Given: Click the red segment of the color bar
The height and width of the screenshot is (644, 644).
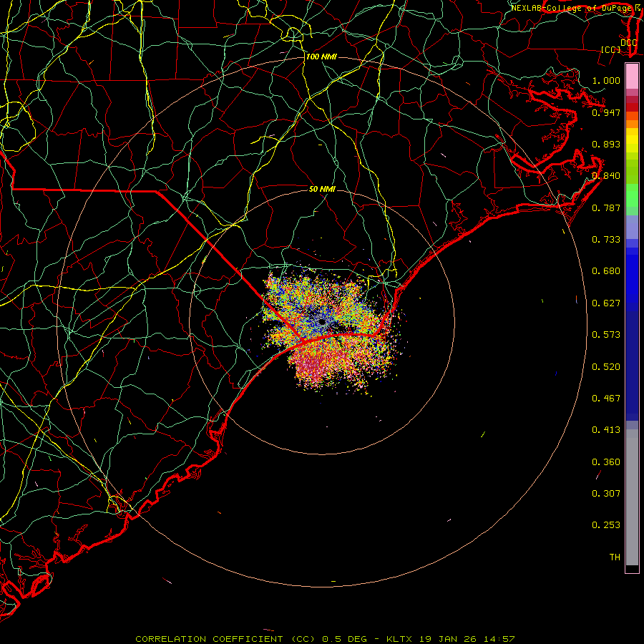Looking at the screenshot, I should (632, 107).
